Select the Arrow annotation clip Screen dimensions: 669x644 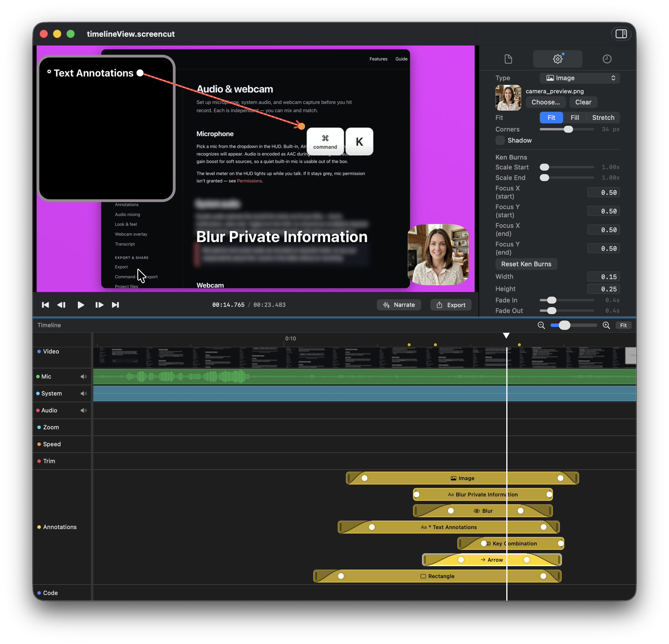pyautogui.click(x=491, y=560)
